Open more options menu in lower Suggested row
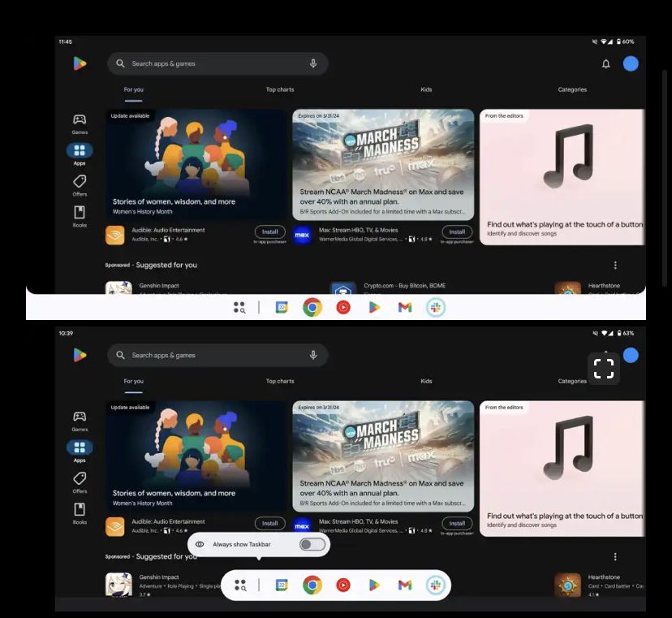The height and width of the screenshot is (618, 672). [615, 556]
